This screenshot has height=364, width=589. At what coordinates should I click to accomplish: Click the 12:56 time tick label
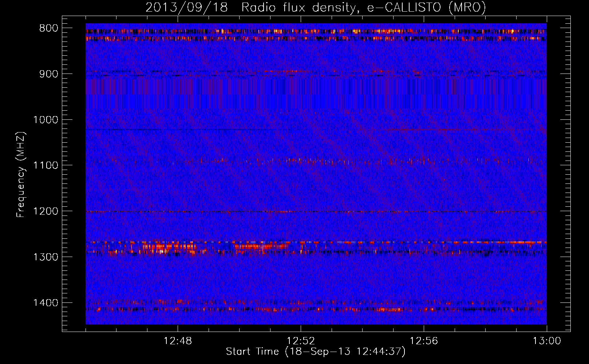click(424, 341)
